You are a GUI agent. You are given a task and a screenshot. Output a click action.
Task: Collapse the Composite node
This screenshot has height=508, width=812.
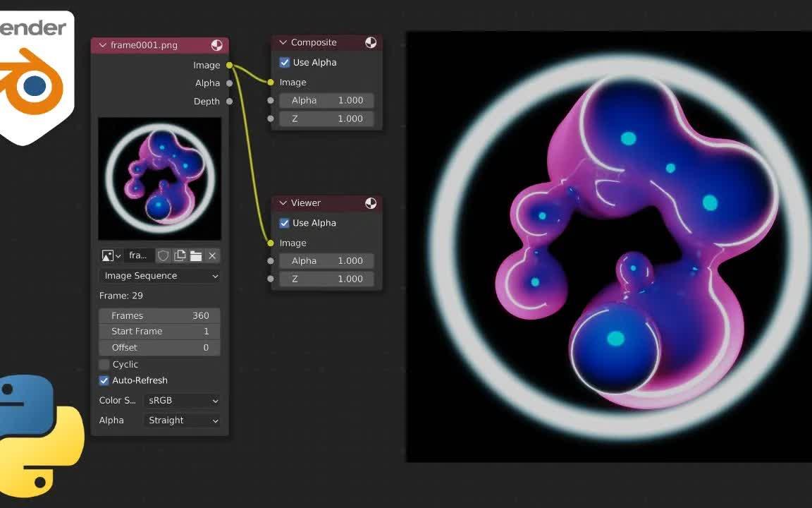click(x=282, y=42)
